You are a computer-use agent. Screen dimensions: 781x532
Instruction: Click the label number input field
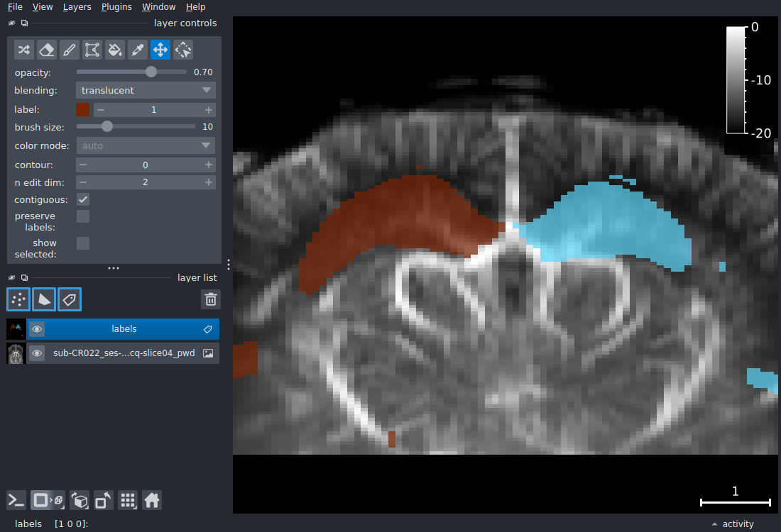point(154,109)
